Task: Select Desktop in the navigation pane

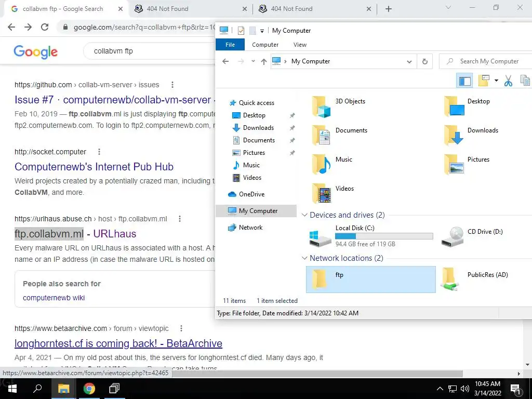Action: [254, 115]
